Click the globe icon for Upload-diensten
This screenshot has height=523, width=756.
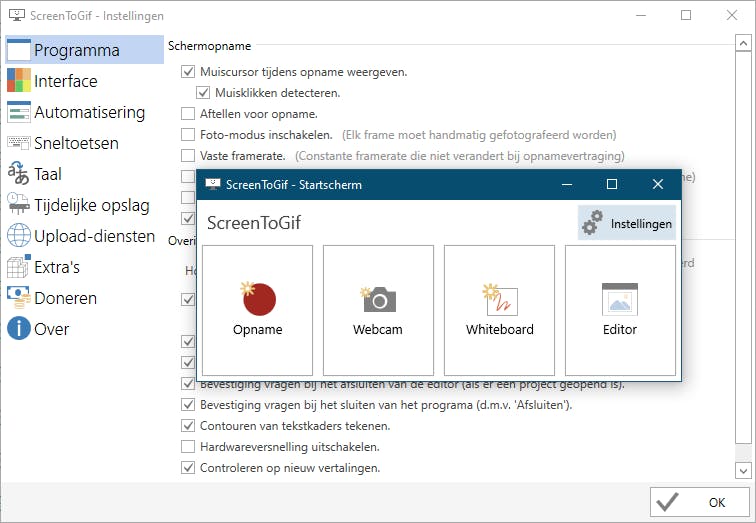click(19, 235)
